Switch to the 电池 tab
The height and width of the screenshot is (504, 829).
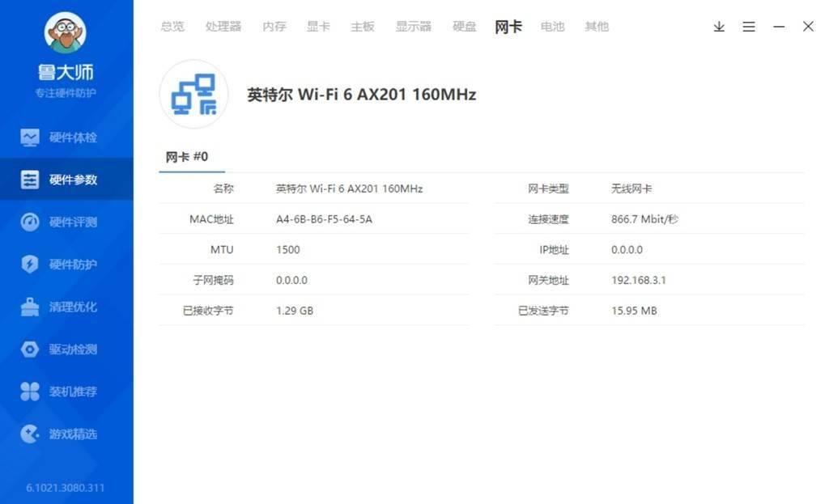552,27
